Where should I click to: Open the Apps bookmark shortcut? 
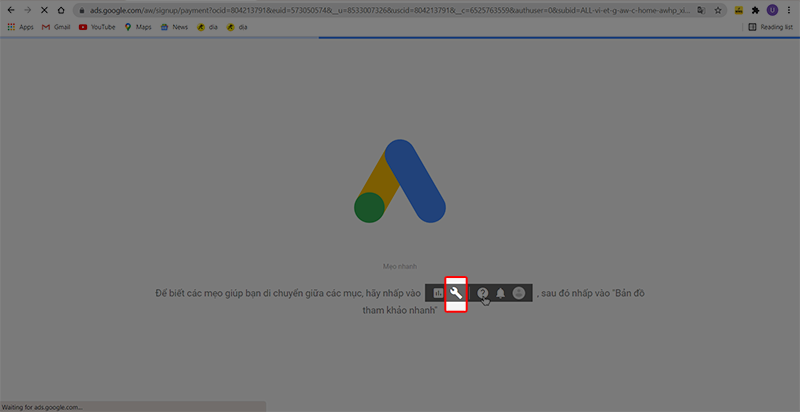click(19, 27)
